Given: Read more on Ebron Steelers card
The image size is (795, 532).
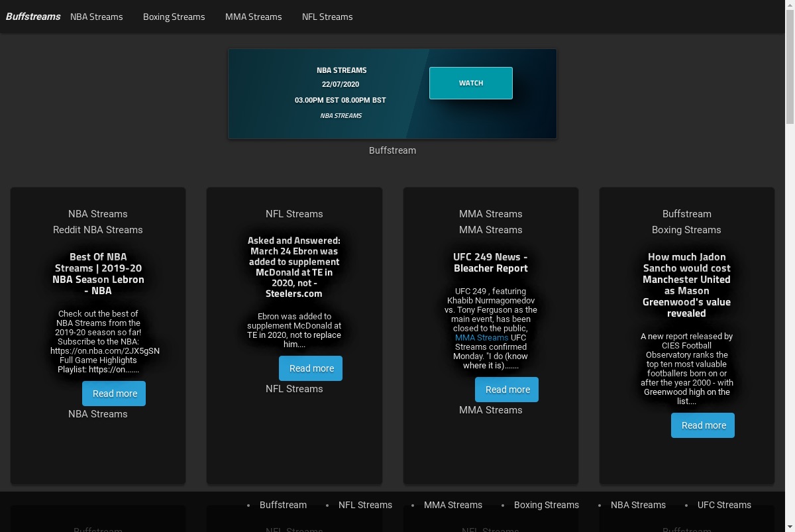Looking at the screenshot, I should click(x=311, y=368).
